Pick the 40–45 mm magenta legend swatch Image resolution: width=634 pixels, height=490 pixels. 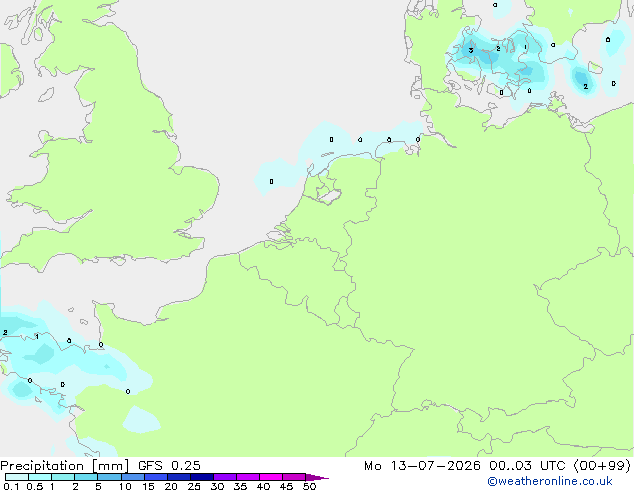271,477
